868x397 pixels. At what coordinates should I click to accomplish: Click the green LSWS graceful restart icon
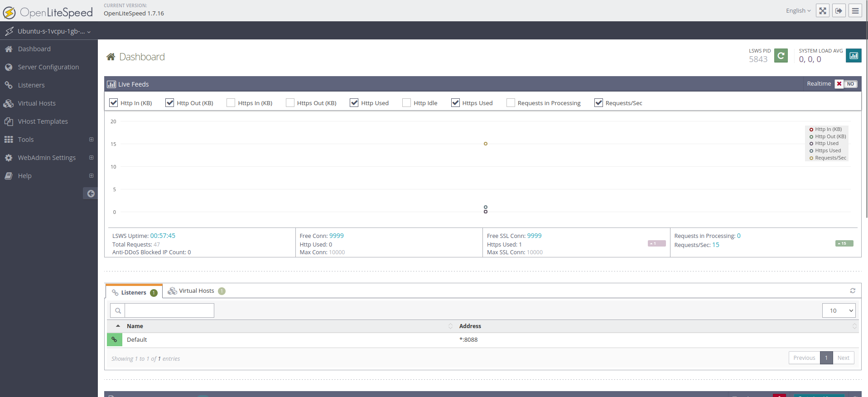coord(781,56)
